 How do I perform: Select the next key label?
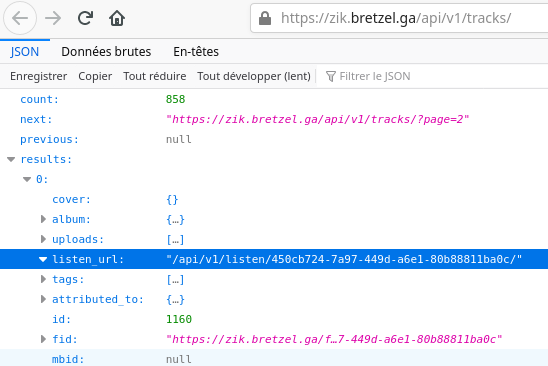coord(36,119)
